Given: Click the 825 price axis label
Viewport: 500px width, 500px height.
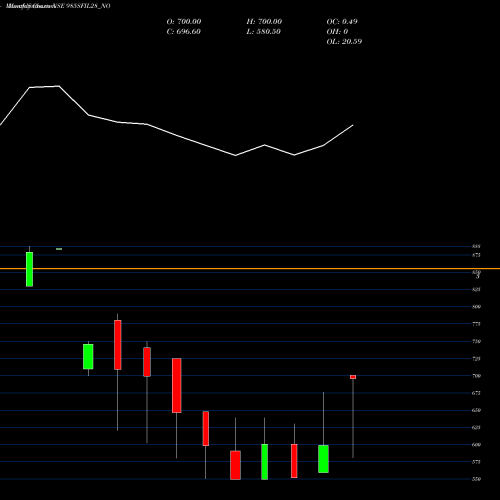Looking at the screenshot, I should (476, 290).
